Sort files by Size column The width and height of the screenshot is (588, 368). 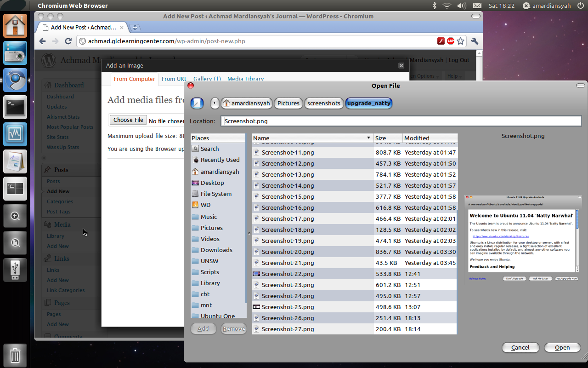click(x=388, y=138)
